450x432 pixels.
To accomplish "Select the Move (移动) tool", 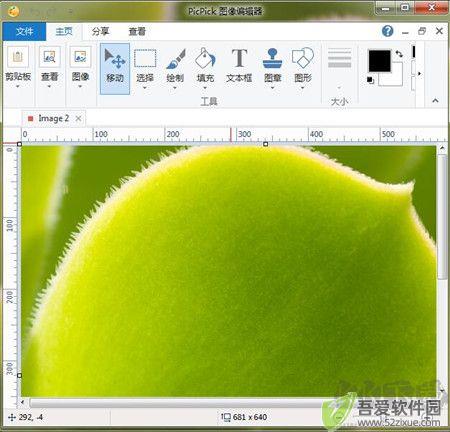I will point(115,69).
